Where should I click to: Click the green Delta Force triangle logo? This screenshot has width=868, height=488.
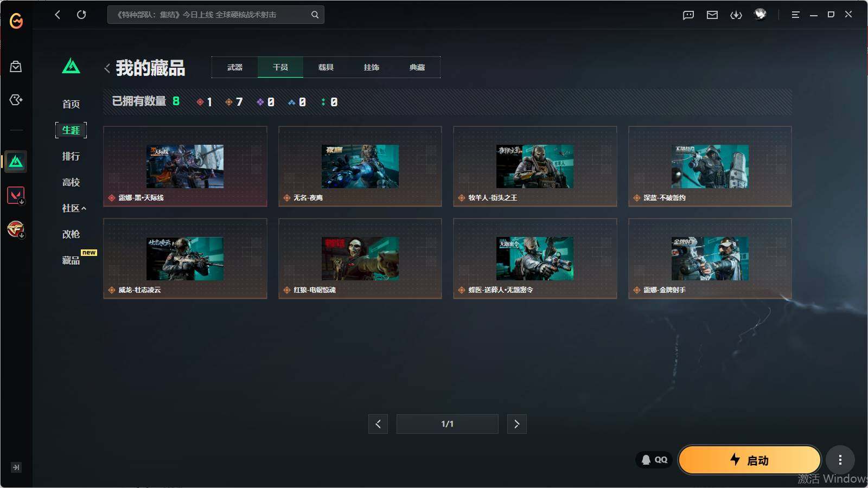(71, 66)
